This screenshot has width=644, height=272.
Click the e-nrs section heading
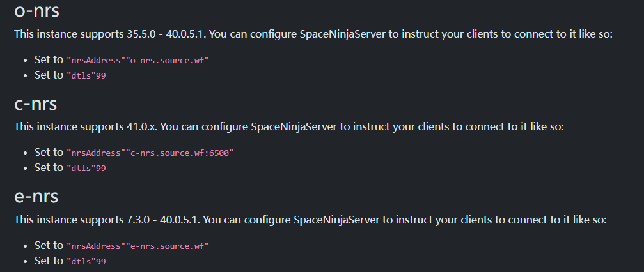pyautogui.click(x=40, y=197)
